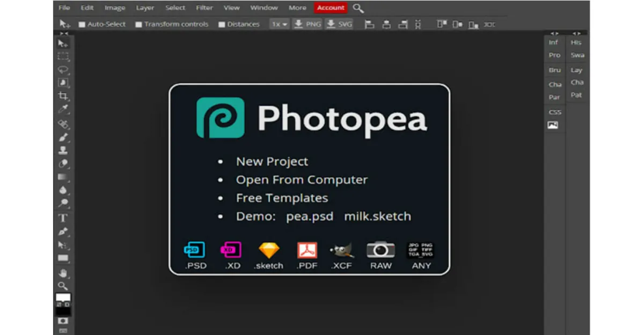Enable the Distances checkbox

(222, 24)
